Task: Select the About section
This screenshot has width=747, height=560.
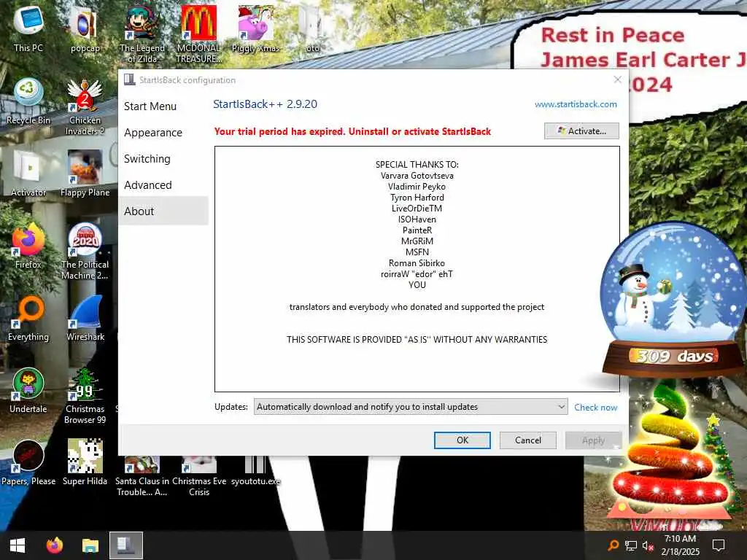Action: [163, 211]
